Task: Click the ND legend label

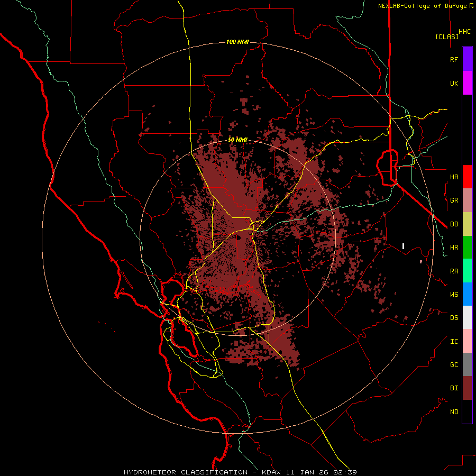Action: click(x=454, y=412)
